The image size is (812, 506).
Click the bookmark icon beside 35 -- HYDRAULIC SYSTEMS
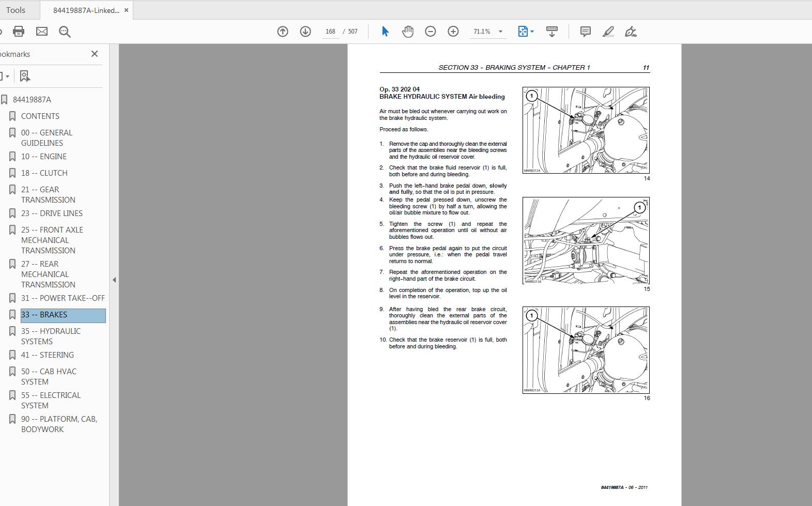pos(12,331)
